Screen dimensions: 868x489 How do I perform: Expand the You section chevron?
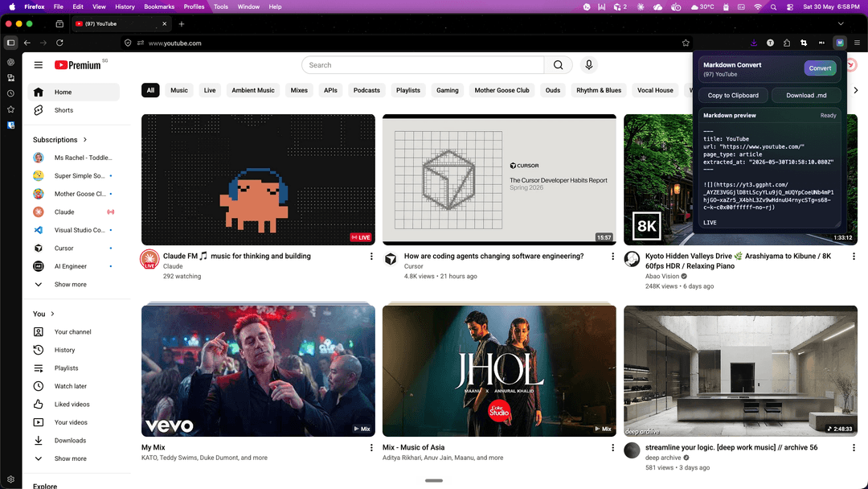[52, 314]
